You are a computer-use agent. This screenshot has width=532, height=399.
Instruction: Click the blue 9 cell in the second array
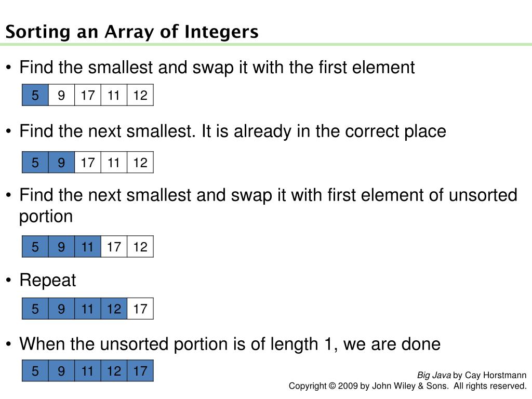[x=61, y=162]
